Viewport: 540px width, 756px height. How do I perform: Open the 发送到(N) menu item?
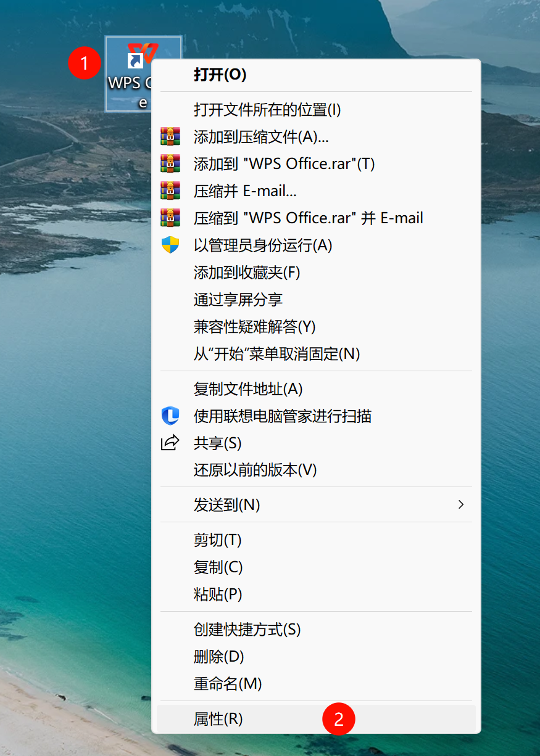(316, 505)
